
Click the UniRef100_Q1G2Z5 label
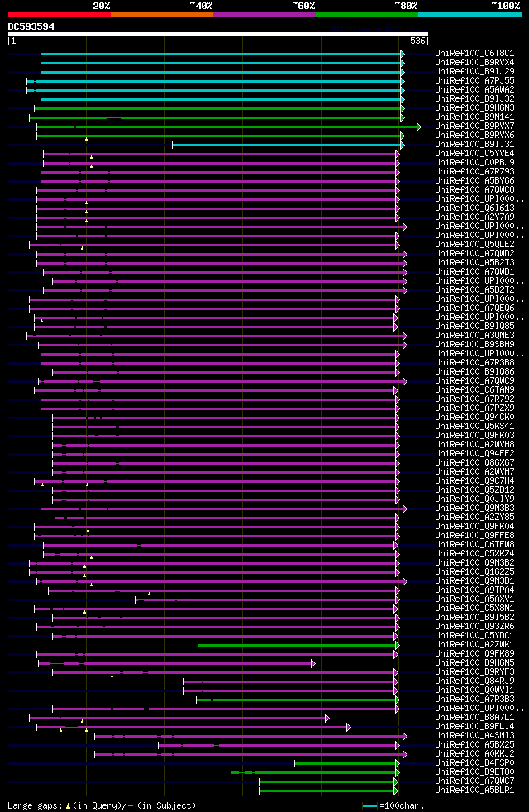474,572
